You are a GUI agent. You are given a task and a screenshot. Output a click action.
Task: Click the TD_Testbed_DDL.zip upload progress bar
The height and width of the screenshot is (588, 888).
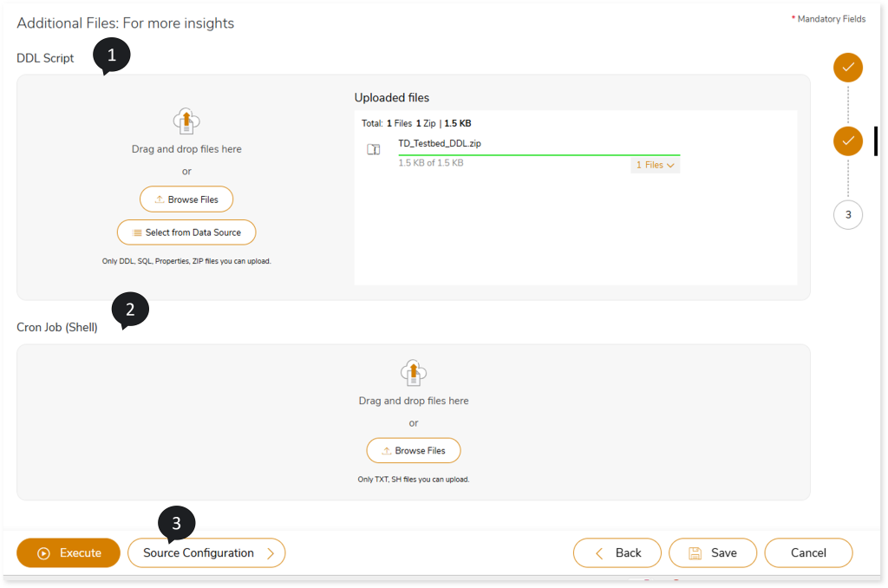(x=539, y=155)
